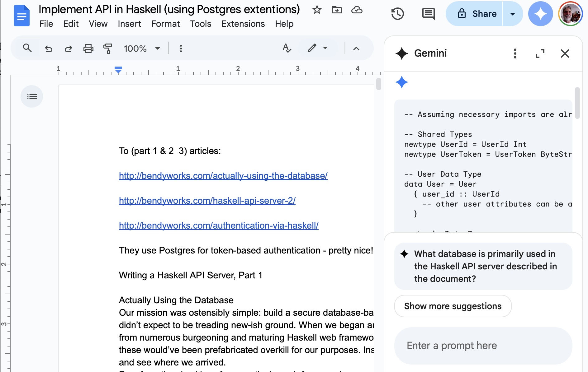Run the Spelling and grammar check
This screenshot has height=372, width=588.
pos(287,48)
